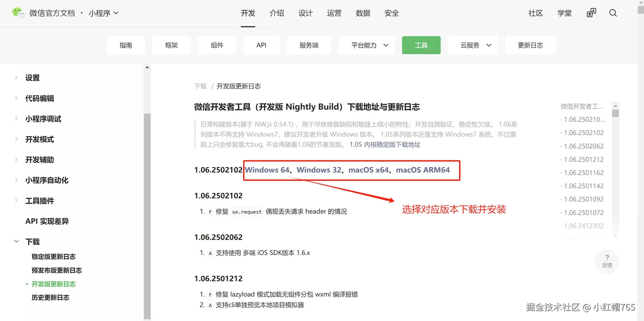Select the 服务端 category button
644x321 pixels.
(309, 45)
